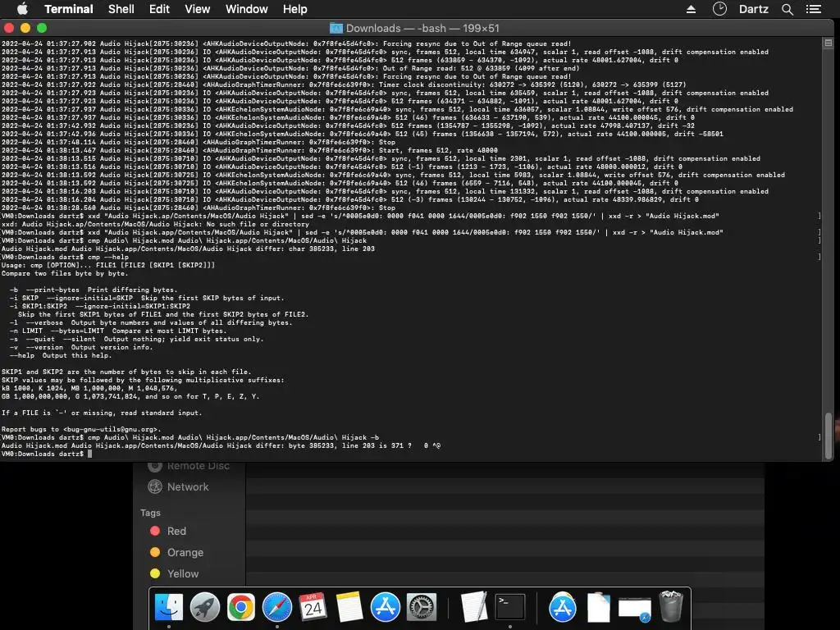The height and width of the screenshot is (630, 840).
Task: Click the Tags section header
Action: pyautogui.click(x=151, y=513)
